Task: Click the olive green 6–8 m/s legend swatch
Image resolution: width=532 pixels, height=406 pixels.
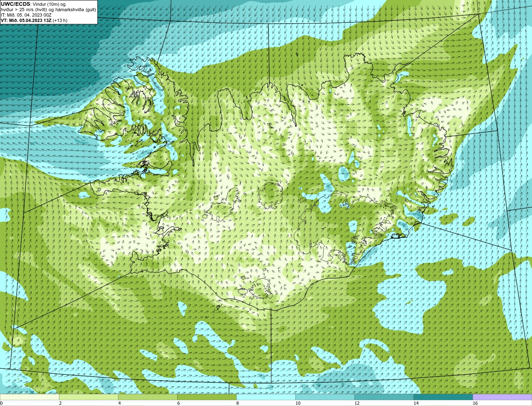Action: point(207,397)
